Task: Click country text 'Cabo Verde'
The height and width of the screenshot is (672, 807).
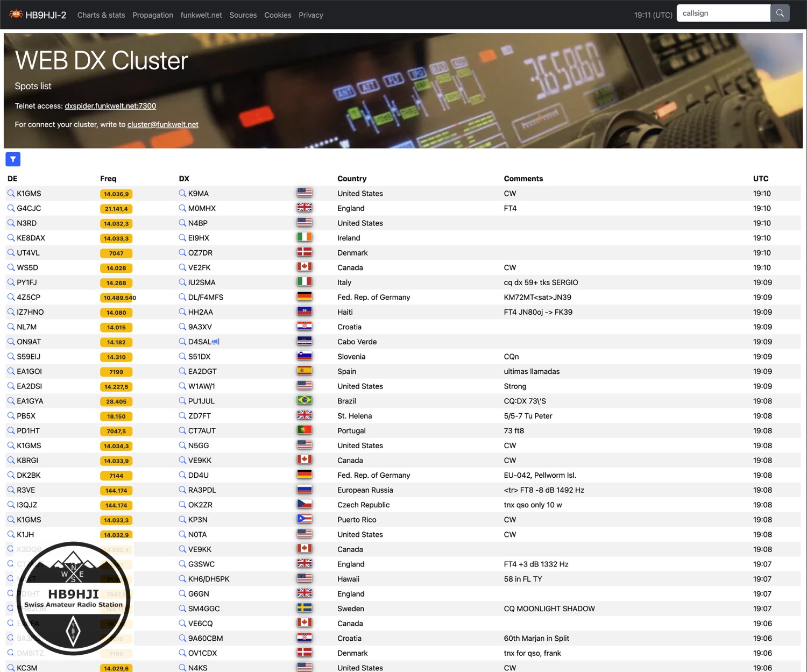Action: coord(357,342)
